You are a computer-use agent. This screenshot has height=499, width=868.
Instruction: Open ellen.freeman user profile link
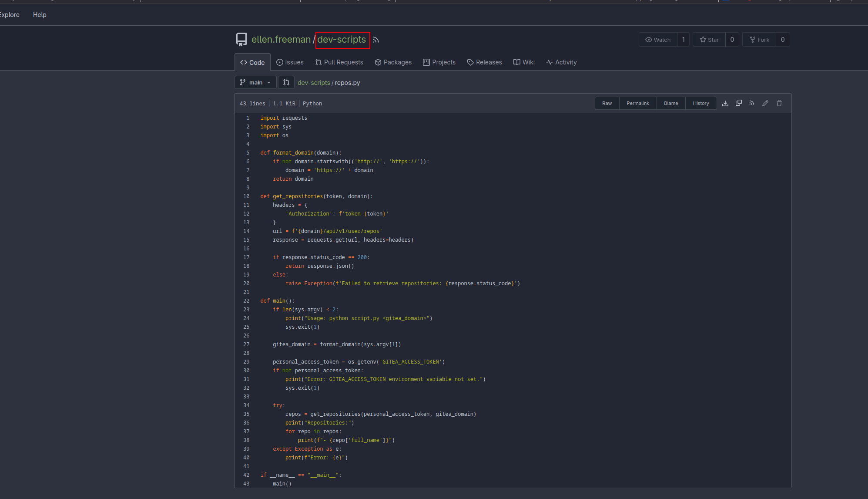tap(281, 40)
